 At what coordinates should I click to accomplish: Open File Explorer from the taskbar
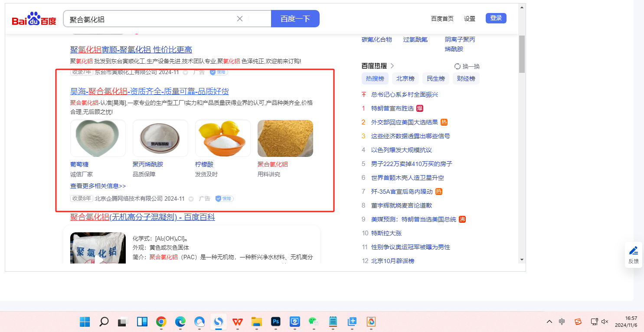pyautogui.click(x=257, y=322)
